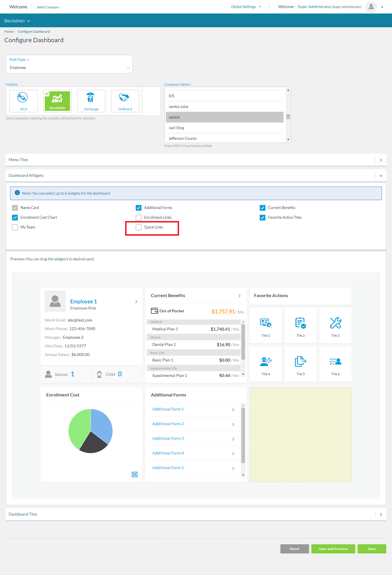Uncheck the Enrollment Cost Chart widget
The image size is (392, 575).
15,218
